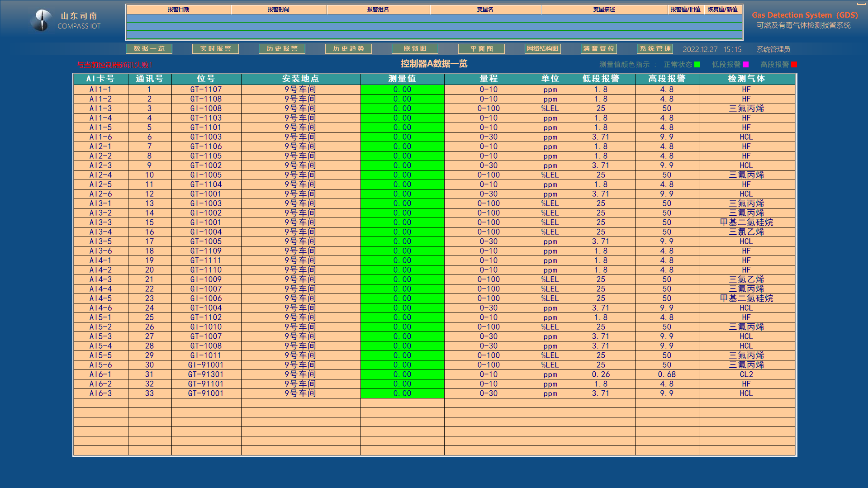Open the 联锁图 interlock diagram
Image resolution: width=868 pixels, height=488 pixels.
415,48
